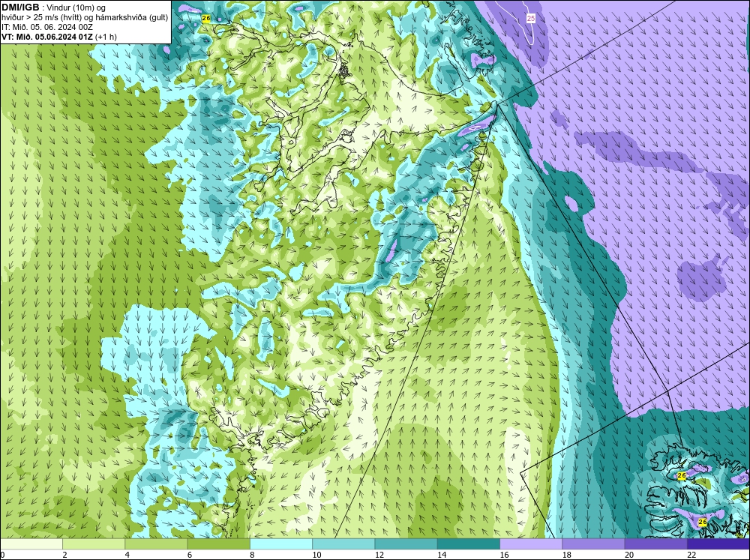Click the '14' scale label
The height and width of the screenshot is (560, 750).
pos(442,555)
